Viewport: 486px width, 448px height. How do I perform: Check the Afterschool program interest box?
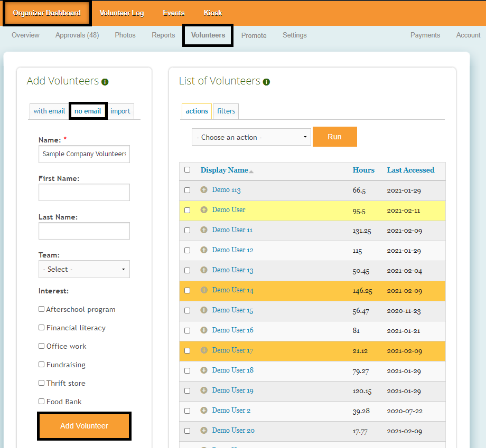coord(42,309)
